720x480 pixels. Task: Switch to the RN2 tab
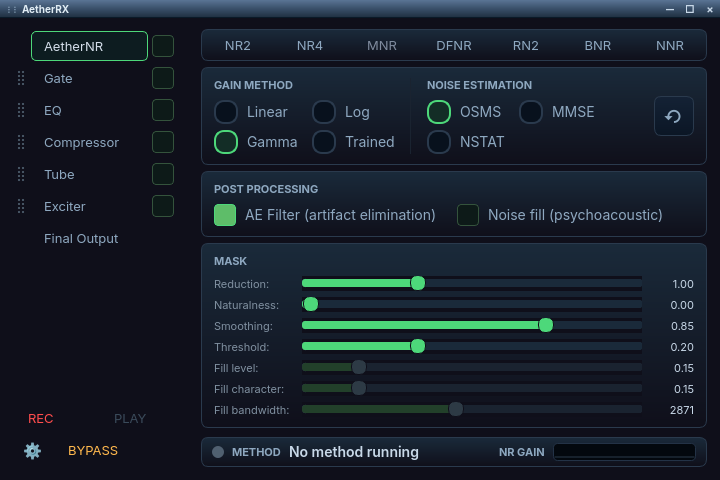[x=526, y=45]
